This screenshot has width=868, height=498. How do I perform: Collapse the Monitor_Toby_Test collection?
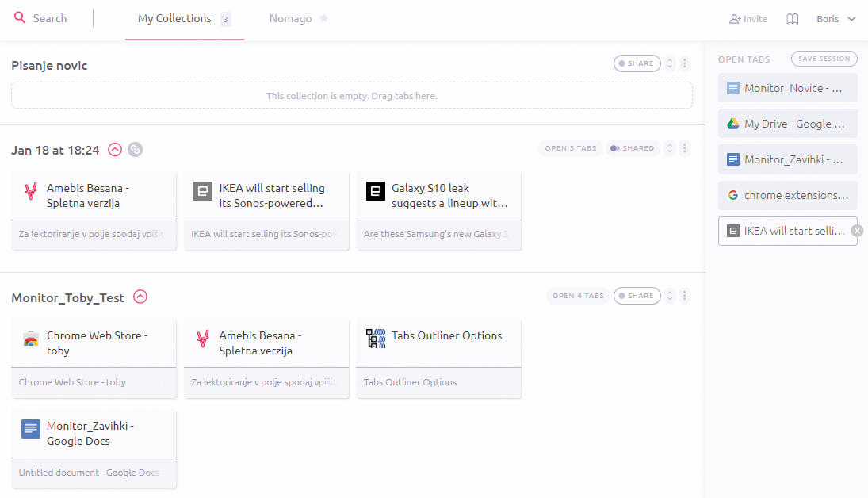pyautogui.click(x=140, y=297)
